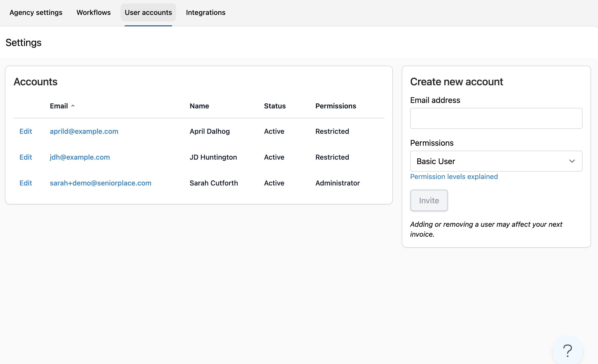This screenshot has width=598, height=364.
Task: Click into the Email address field
Action: 496,118
